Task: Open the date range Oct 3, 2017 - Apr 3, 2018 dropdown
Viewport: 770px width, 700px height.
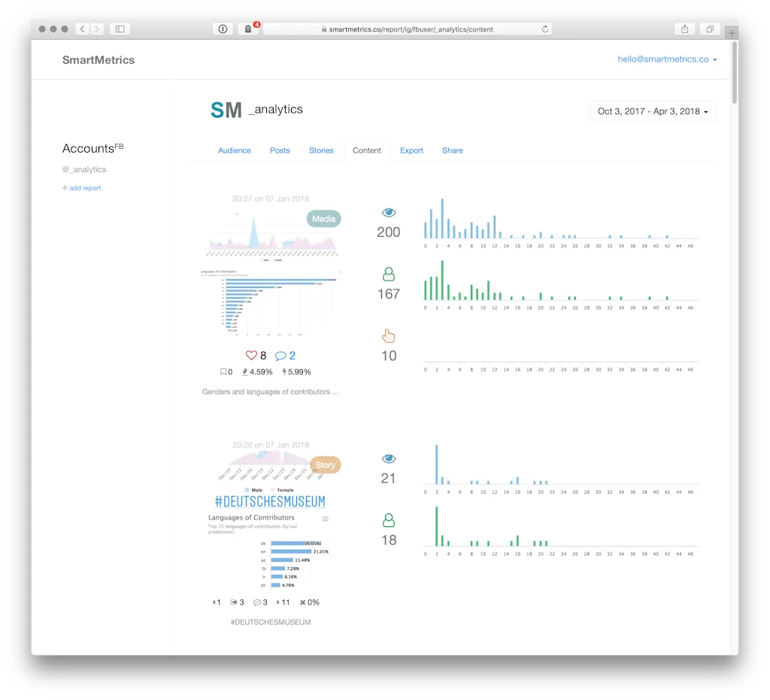Action: [x=652, y=111]
